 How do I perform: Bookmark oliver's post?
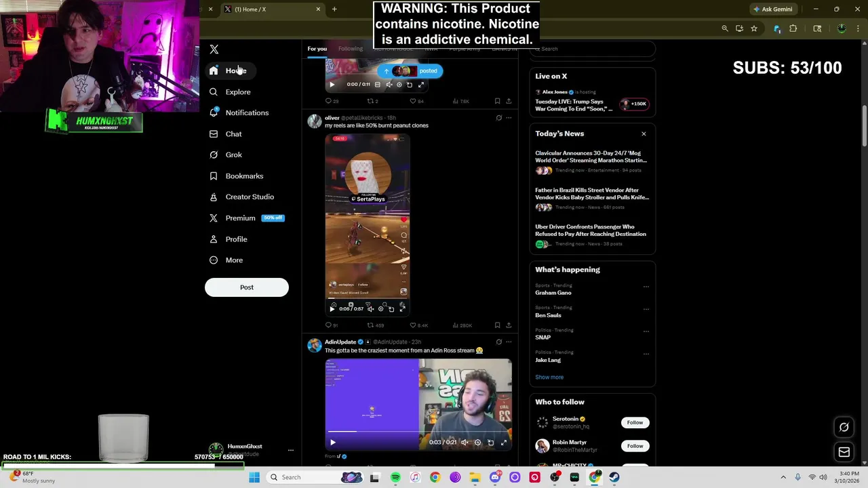pyautogui.click(x=497, y=325)
